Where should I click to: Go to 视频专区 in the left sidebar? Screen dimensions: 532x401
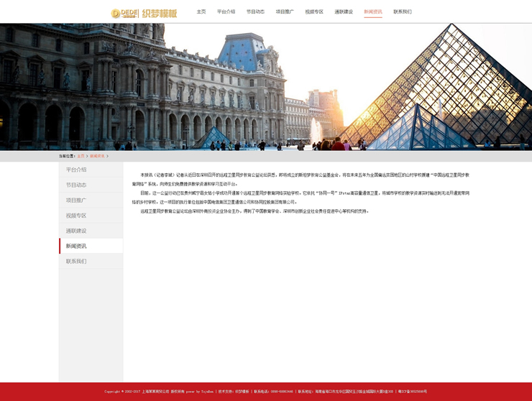[76, 216]
